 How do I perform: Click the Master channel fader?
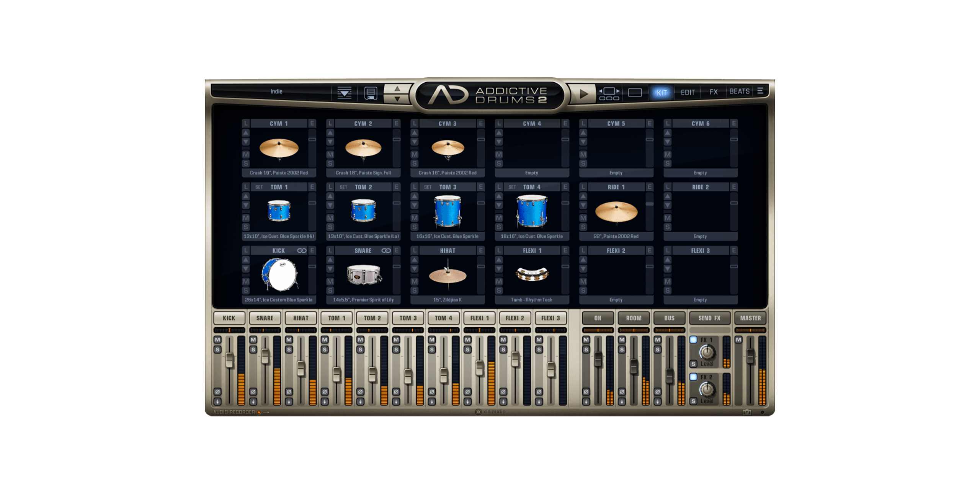(750, 356)
